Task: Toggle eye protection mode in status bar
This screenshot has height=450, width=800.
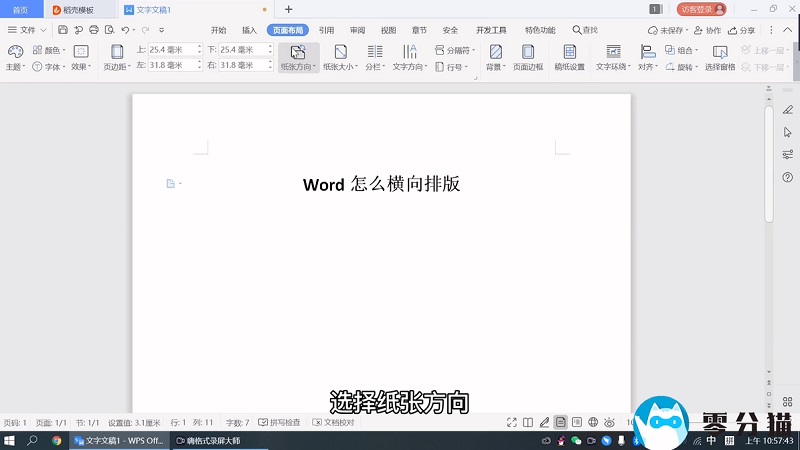Action: [x=609, y=423]
